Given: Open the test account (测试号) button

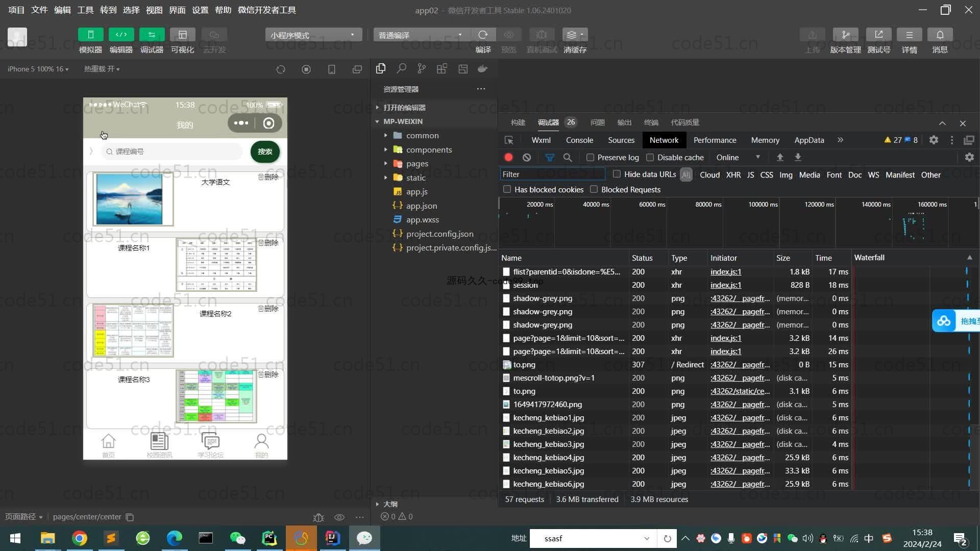Looking at the screenshot, I should pos(878,35).
